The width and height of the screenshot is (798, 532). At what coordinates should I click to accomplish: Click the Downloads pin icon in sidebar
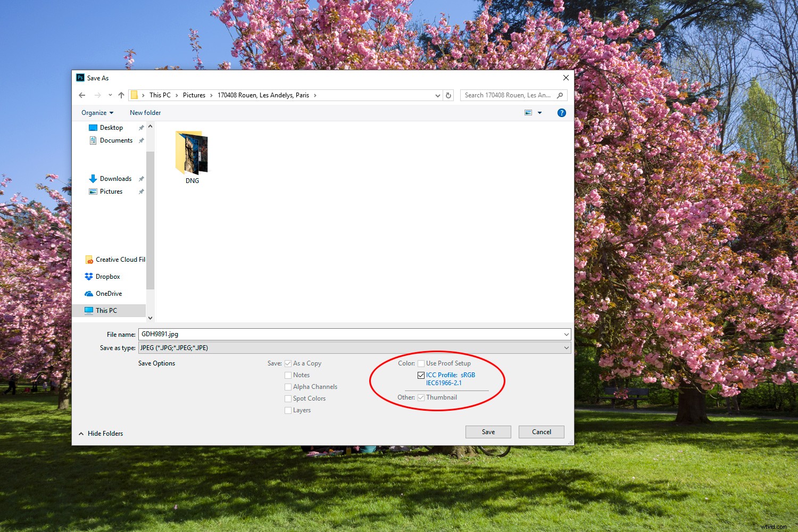[x=141, y=178]
